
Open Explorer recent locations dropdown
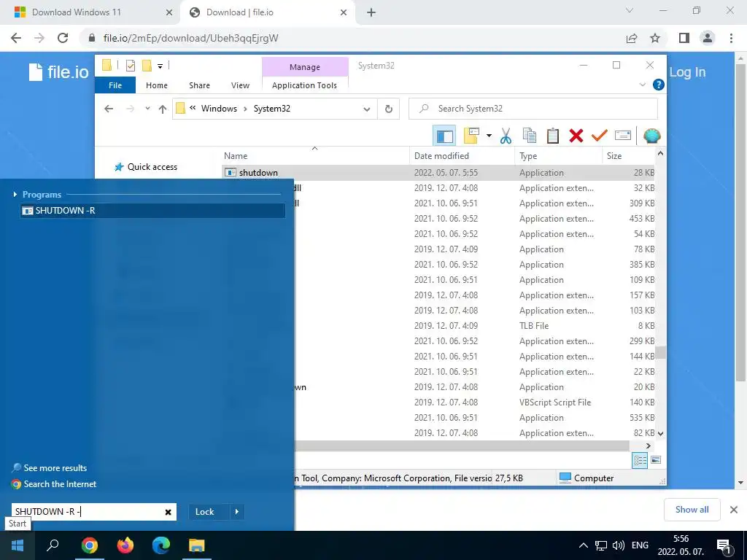click(147, 109)
